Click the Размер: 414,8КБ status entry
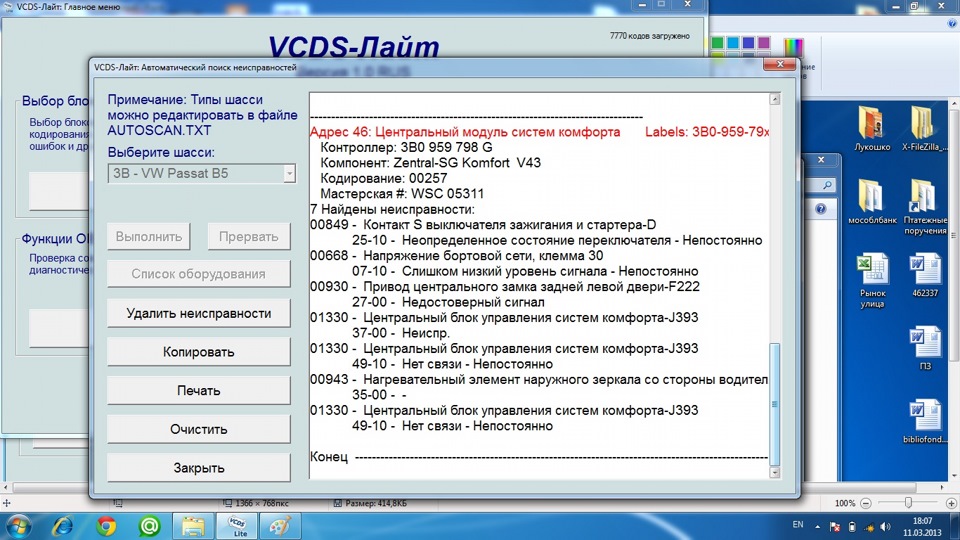Screen dimensions: 960x540 (369, 503)
